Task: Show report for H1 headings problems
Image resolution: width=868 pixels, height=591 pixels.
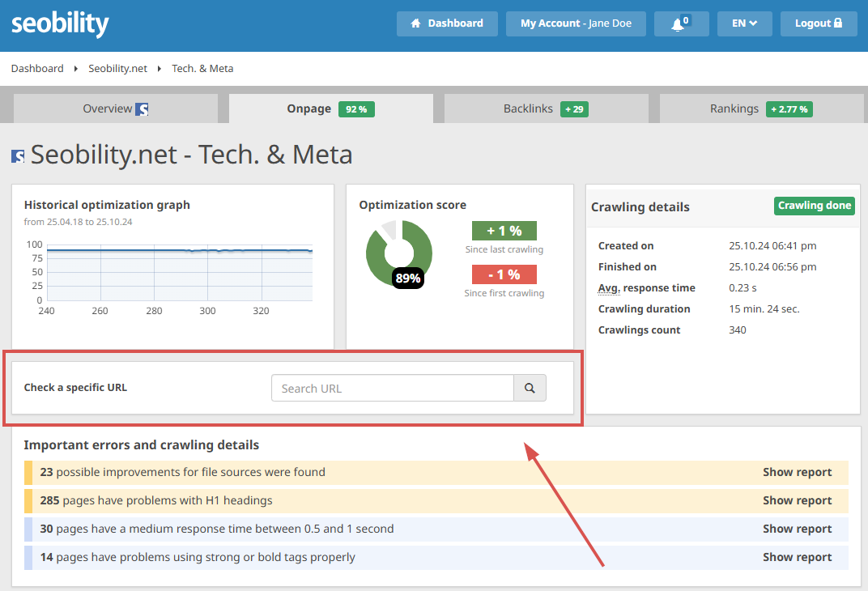Action: [797, 500]
